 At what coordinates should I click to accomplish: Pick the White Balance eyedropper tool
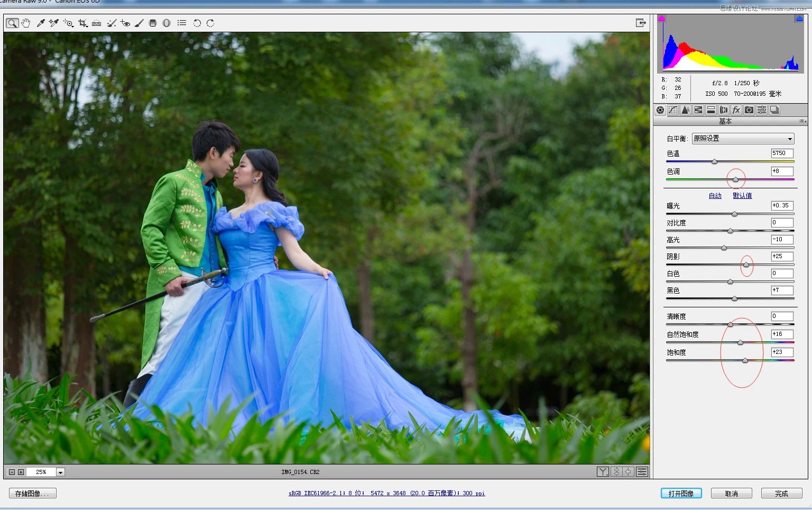click(x=40, y=23)
